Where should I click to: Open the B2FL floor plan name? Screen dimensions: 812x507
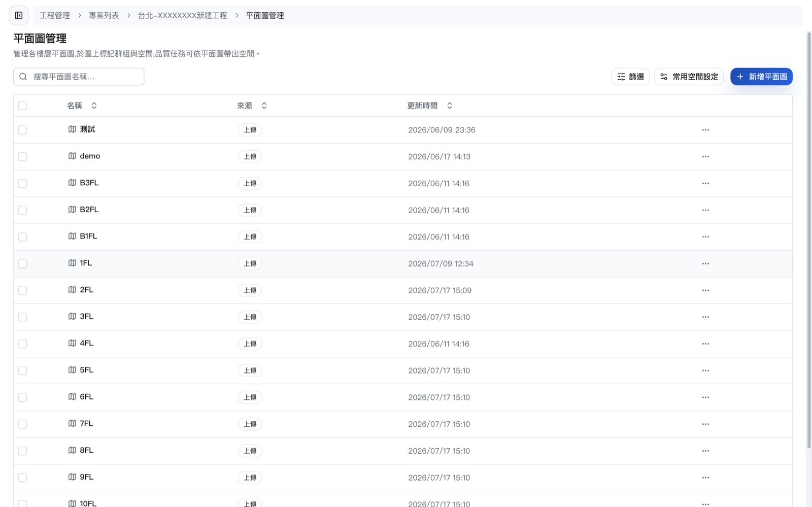coord(89,209)
